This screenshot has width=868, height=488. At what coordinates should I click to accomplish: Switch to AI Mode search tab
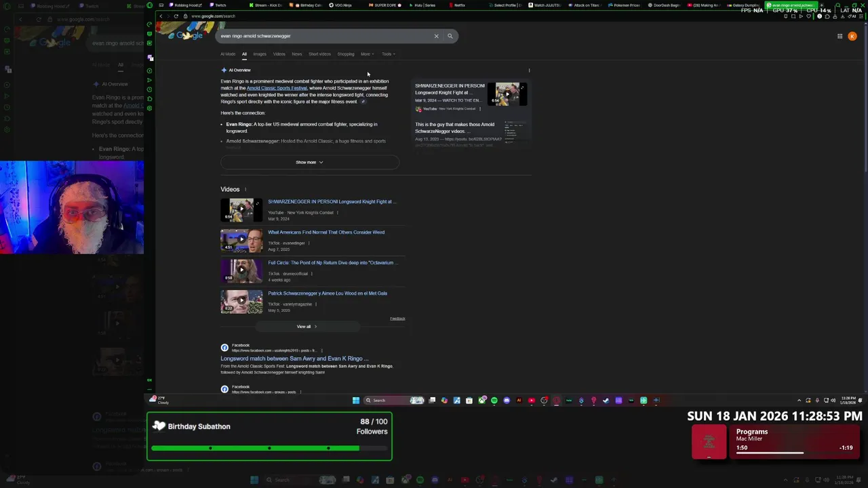[x=228, y=54]
